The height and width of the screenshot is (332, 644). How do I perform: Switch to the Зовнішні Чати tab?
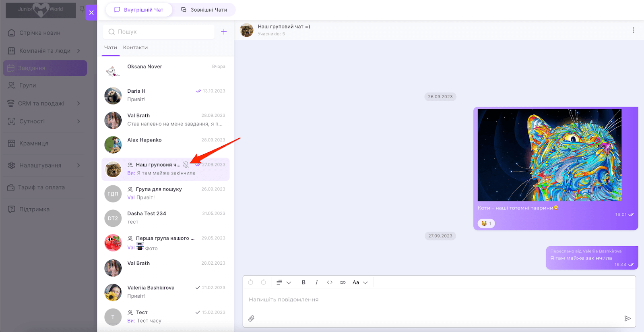pos(204,10)
